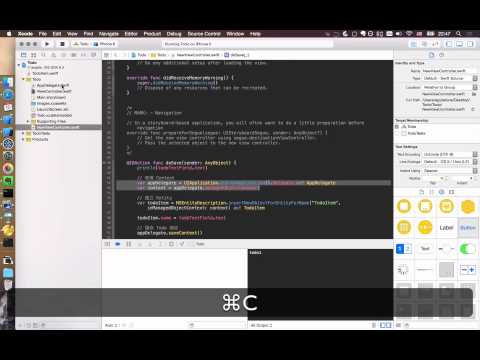The height and width of the screenshot is (360, 480).
Task: Open the Indent Using dropdown
Action: [x=450, y=171]
